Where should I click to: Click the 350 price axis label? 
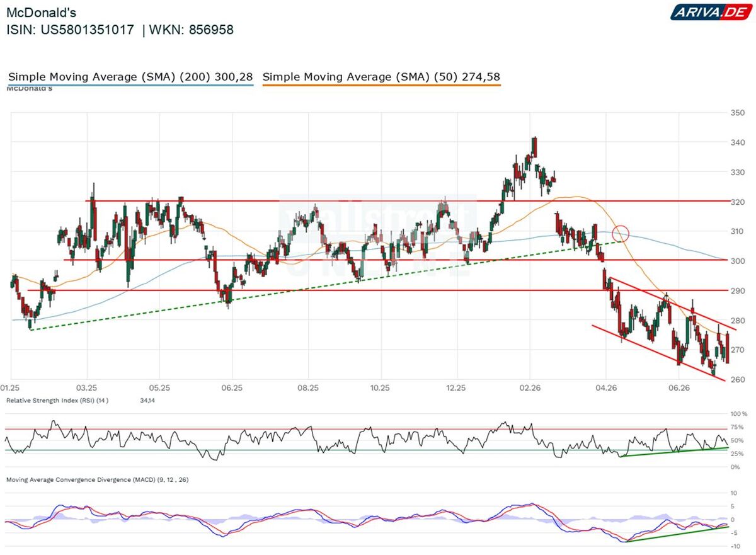point(737,113)
